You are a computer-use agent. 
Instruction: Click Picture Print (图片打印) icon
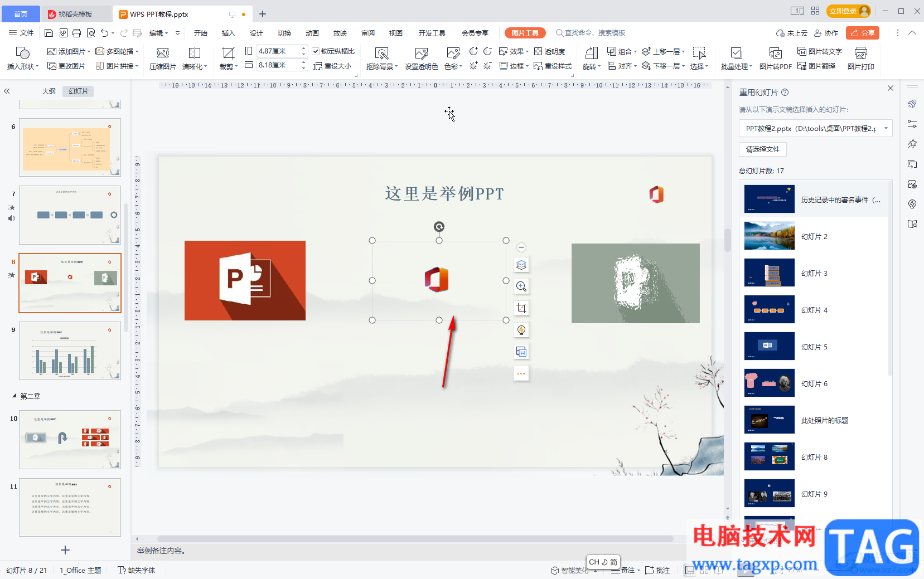point(860,53)
